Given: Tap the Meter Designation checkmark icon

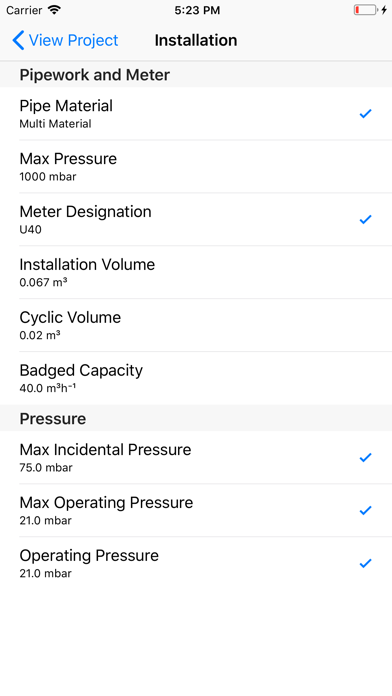Looking at the screenshot, I should point(365,219).
